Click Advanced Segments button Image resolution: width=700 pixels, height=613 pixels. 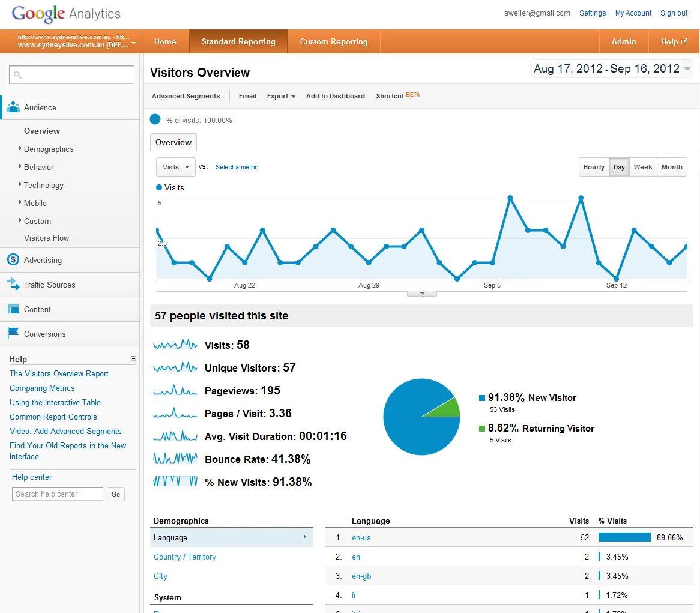tap(186, 96)
